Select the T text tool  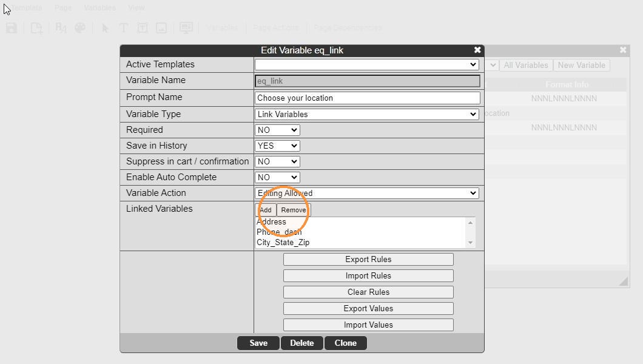pos(123,28)
